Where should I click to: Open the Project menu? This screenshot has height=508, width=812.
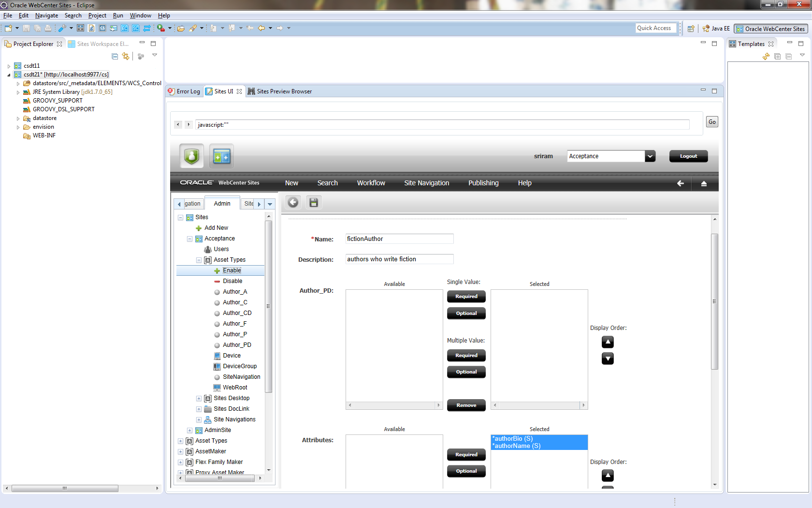pyautogui.click(x=97, y=15)
